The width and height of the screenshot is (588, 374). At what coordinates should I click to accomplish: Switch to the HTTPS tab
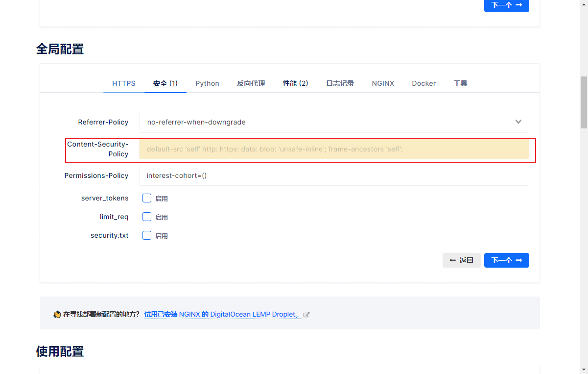(123, 83)
